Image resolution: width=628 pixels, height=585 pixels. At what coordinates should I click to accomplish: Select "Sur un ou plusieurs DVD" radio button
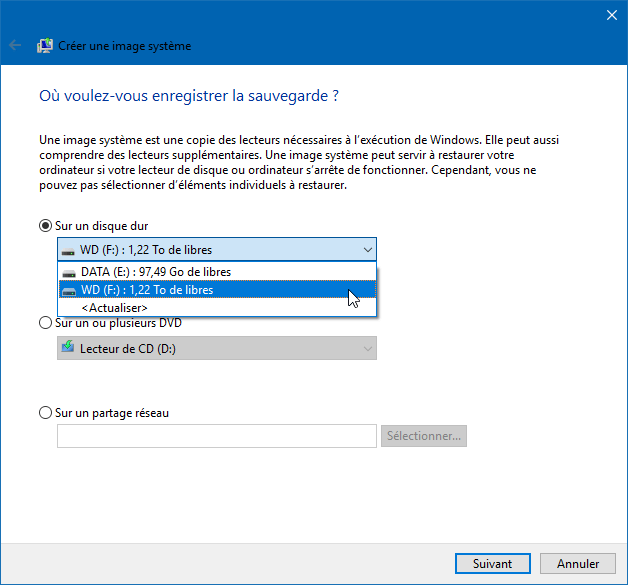pyautogui.click(x=45, y=323)
